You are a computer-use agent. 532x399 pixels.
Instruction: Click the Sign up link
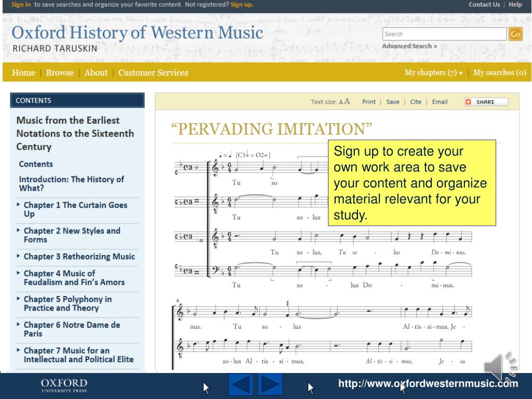[x=242, y=4]
